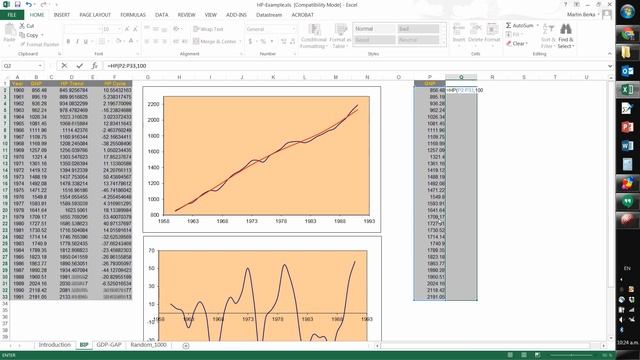
Task: Click the Insert cells icon
Action: (459, 29)
